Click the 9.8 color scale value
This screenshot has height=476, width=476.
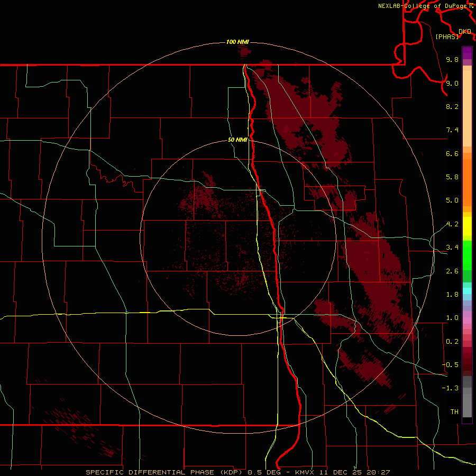coord(452,59)
